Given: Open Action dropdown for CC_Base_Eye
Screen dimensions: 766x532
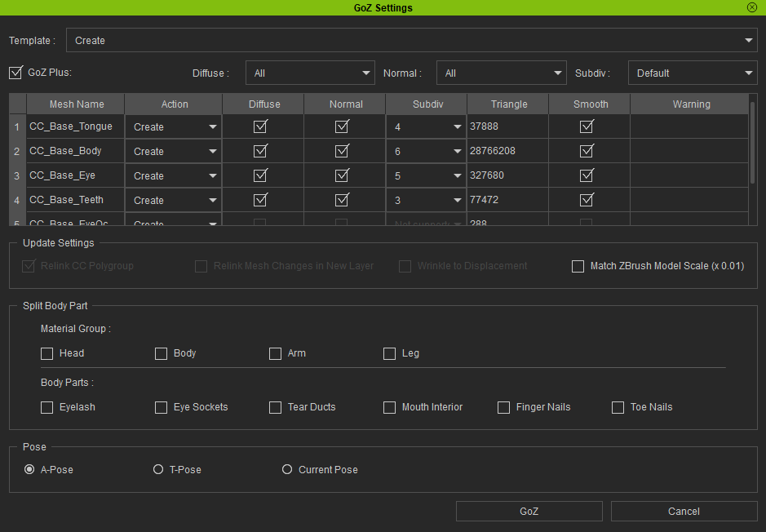Looking at the screenshot, I should click(x=174, y=175).
